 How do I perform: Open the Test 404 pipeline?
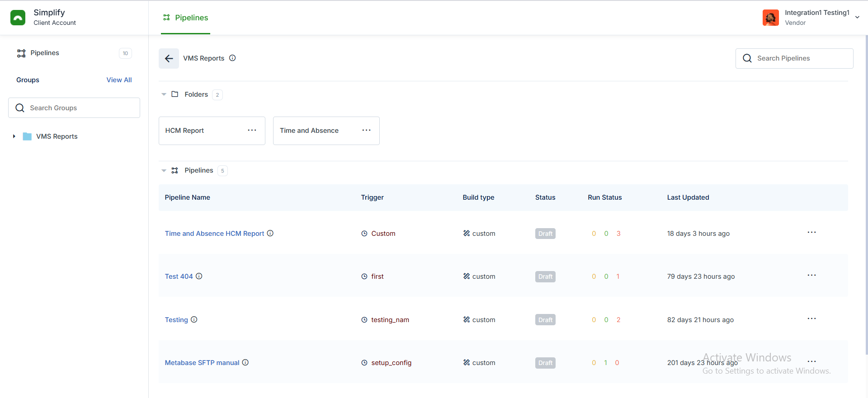coord(179,276)
